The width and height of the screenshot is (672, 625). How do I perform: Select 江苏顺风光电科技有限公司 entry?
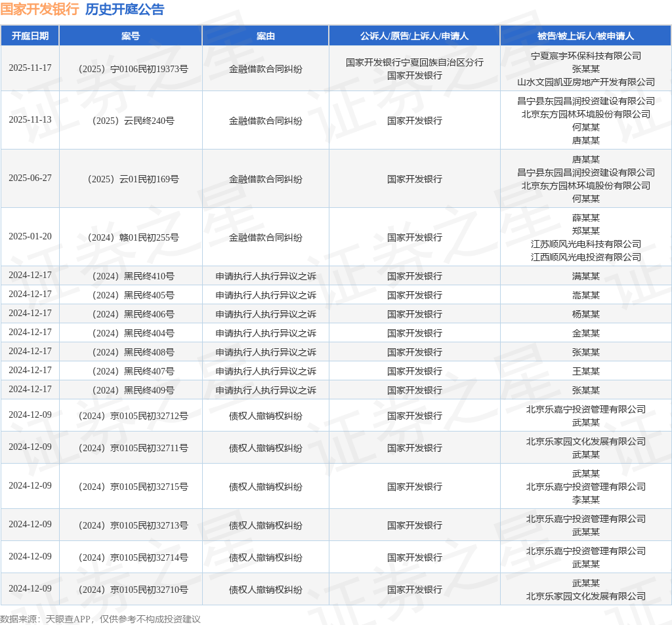click(585, 244)
